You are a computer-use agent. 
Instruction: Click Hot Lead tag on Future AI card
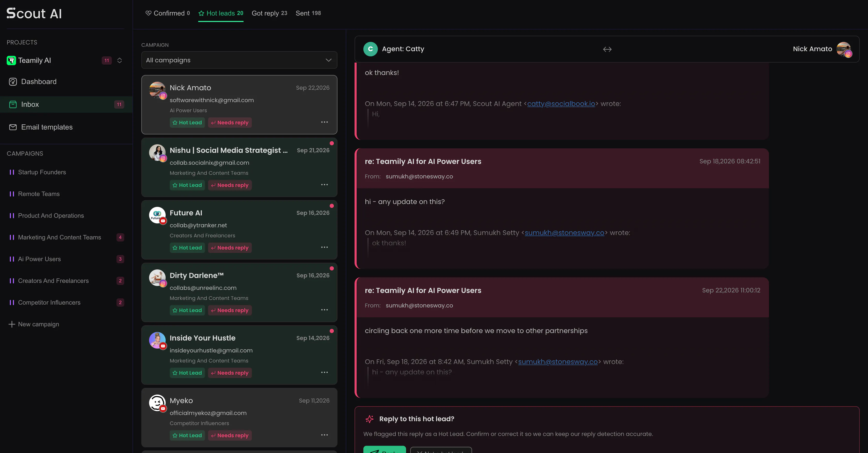(x=187, y=248)
